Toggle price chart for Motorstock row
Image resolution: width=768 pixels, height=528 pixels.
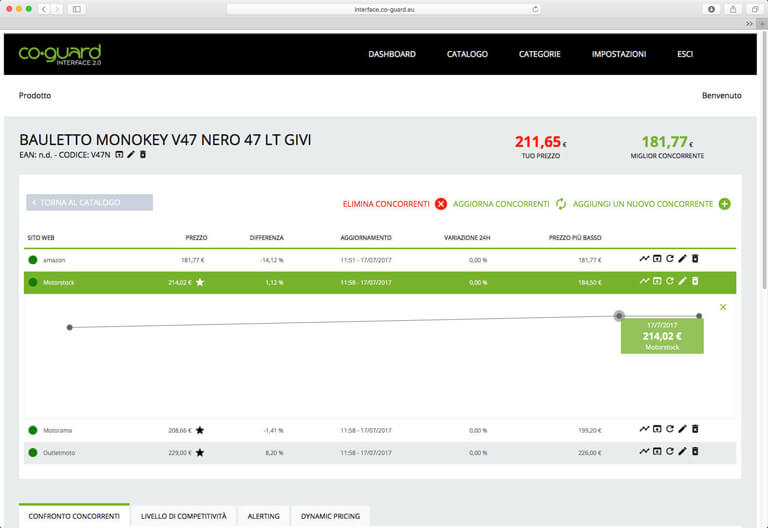coord(644,281)
